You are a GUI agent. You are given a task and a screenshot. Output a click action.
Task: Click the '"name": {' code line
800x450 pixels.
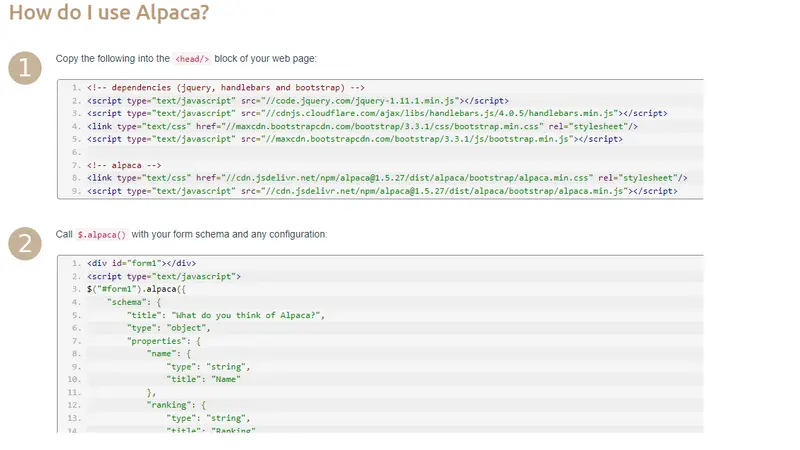(168, 353)
